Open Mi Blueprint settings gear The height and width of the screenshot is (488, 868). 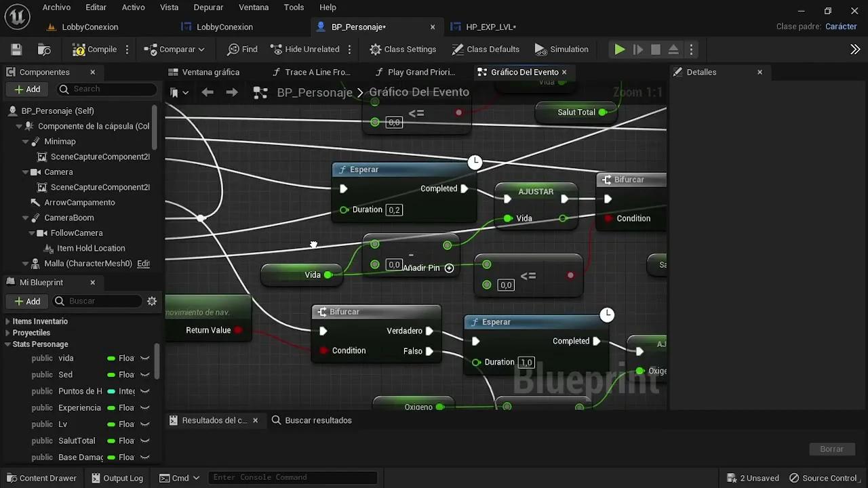tap(152, 302)
